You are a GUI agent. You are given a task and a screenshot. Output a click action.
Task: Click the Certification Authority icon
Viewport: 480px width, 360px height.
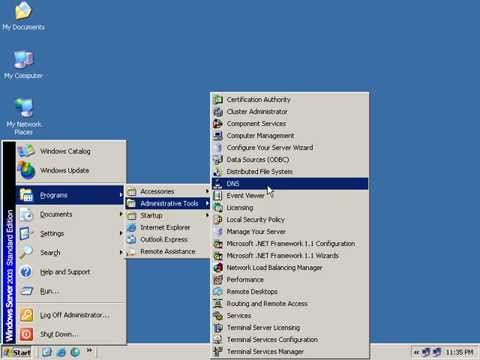click(218, 99)
